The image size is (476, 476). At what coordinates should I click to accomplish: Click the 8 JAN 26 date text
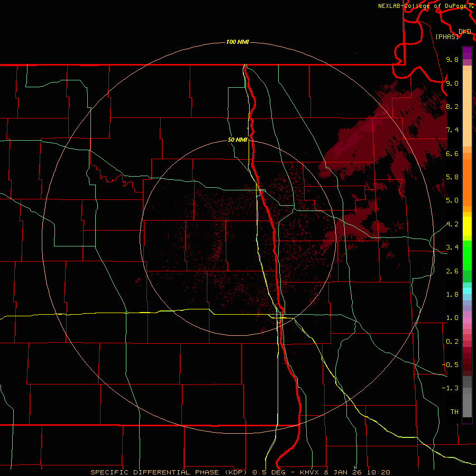pos(344,472)
